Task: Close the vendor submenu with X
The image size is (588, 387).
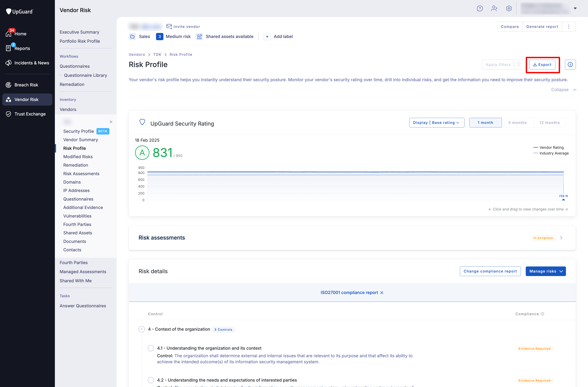Action: 111,122
